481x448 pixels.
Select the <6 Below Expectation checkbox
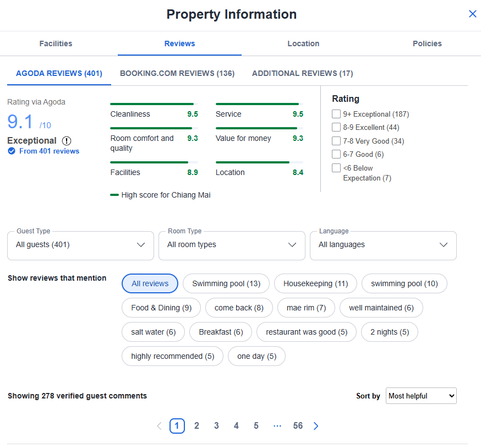pyautogui.click(x=336, y=168)
